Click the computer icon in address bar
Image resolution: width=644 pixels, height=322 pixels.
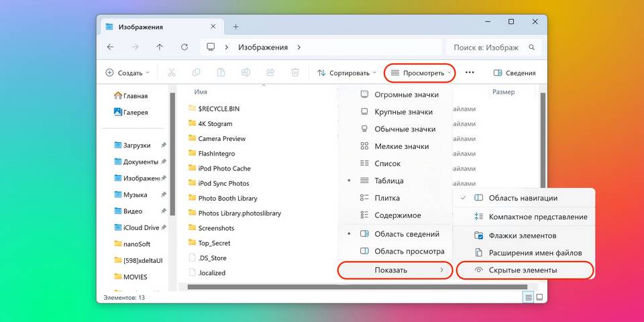click(211, 47)
